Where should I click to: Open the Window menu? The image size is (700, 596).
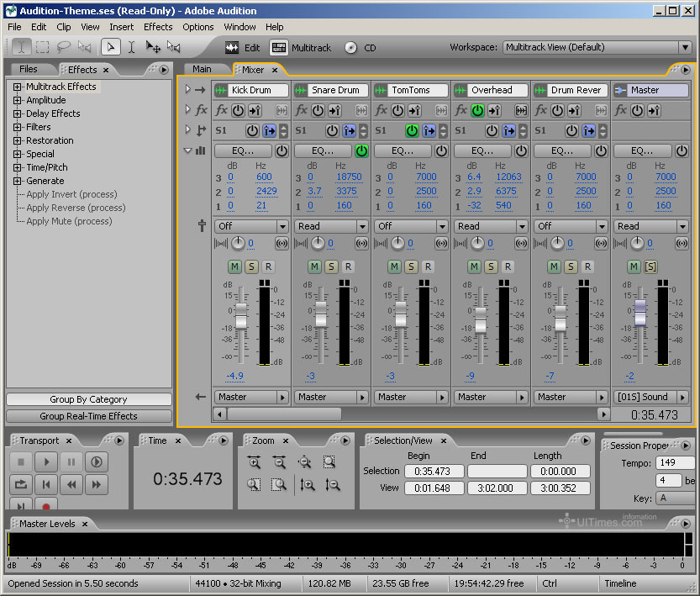[239, 27]
